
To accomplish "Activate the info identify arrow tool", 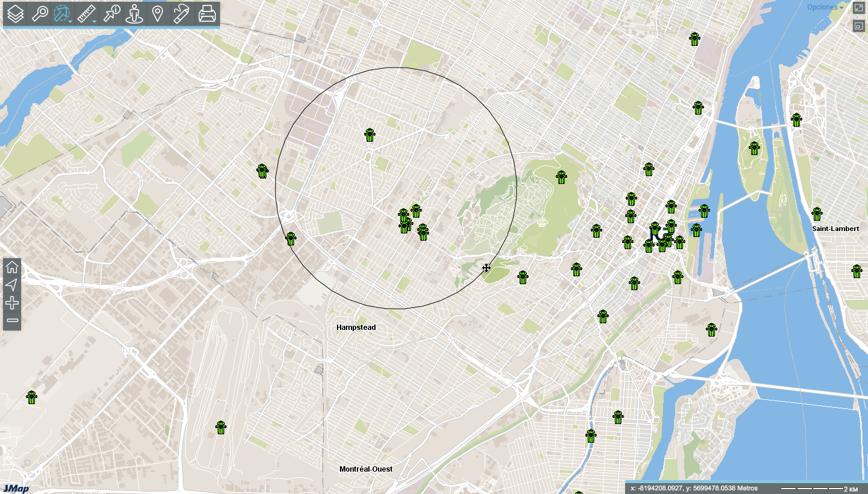I will click(112, 13).
